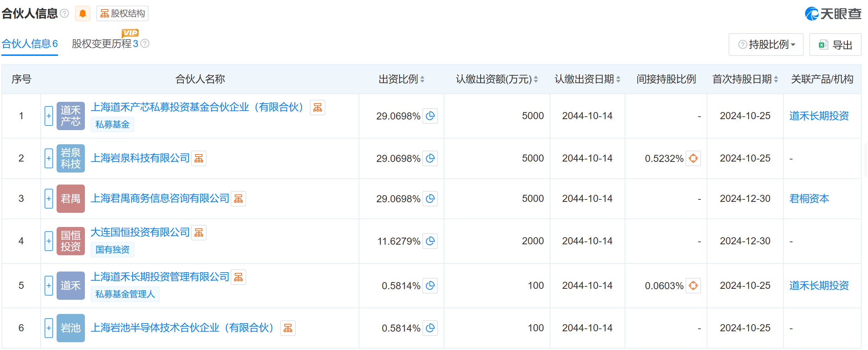Click the 导出 export button
This screenshot has width=868, height=350.
click(x=835, y=45)
